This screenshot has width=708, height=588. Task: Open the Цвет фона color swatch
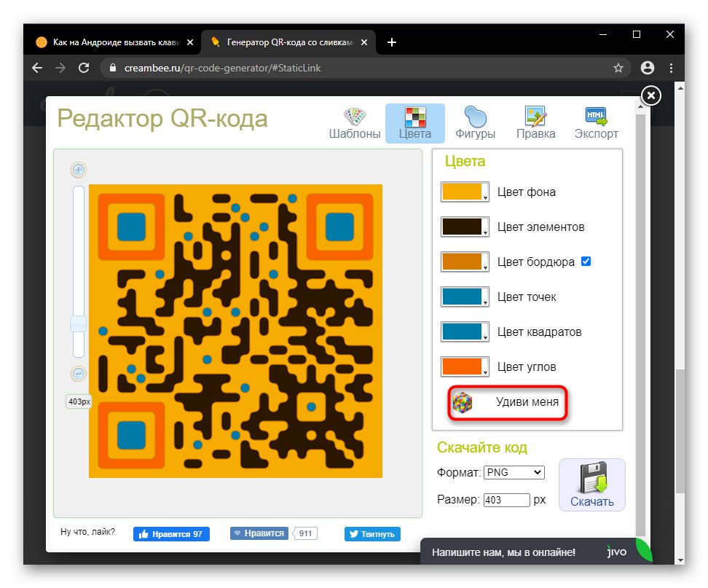click(x=465, y=192)
